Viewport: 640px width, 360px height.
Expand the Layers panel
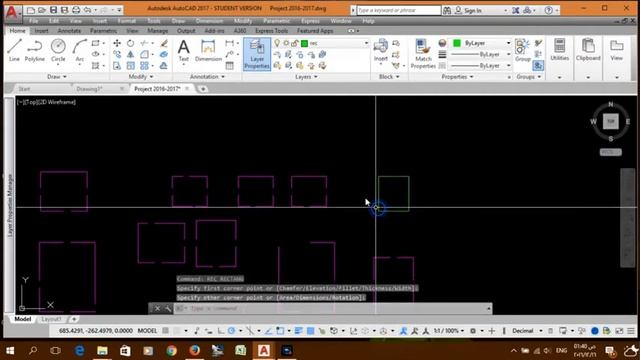(307, 77)
